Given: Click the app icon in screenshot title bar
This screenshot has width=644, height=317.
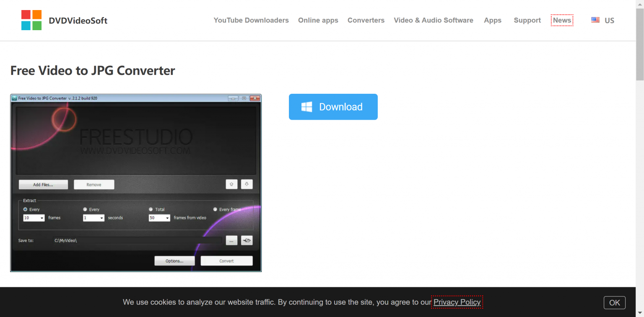Looking at the screenshot, I should click(x=14, y=98).
